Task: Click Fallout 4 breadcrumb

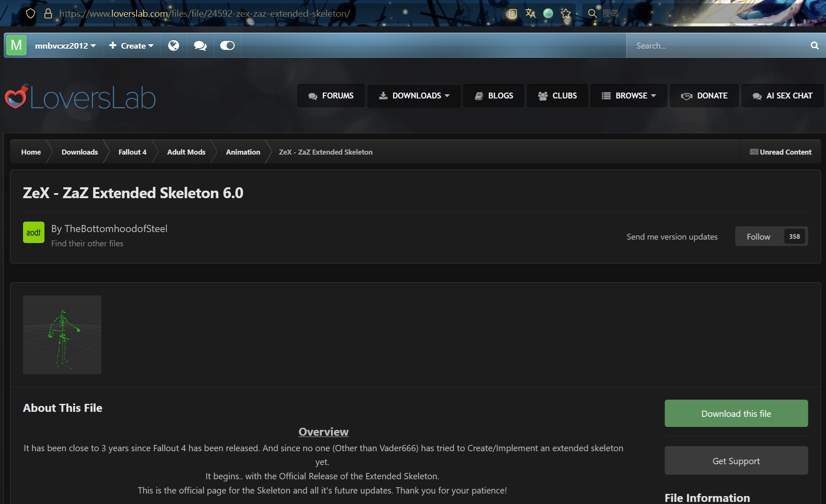Action: click(x=132, y=152)
